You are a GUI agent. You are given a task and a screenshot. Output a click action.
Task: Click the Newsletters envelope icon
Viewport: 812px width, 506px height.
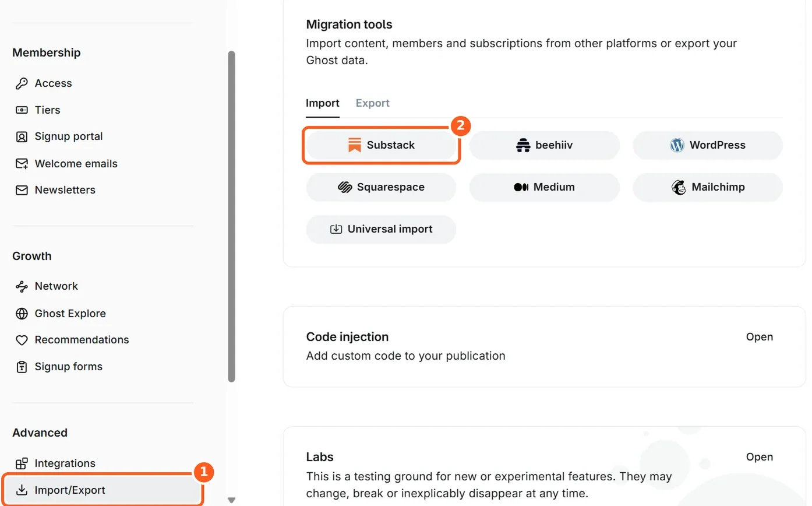coord(22,190)
